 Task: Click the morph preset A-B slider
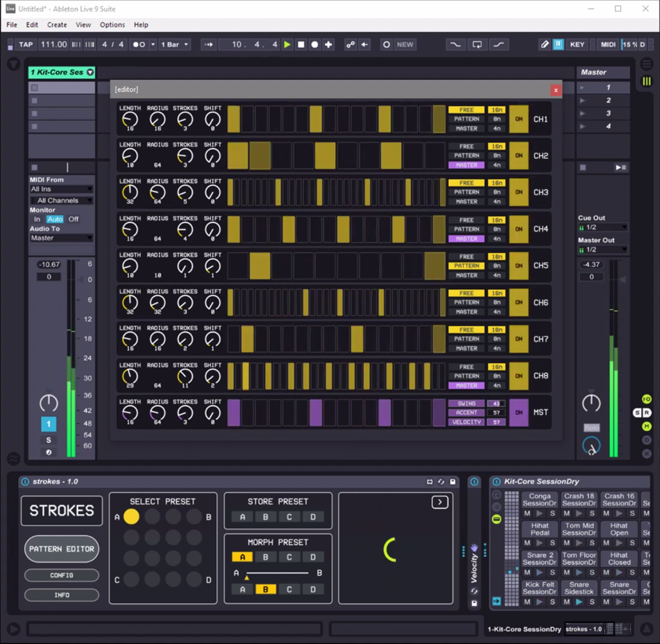(x=277, y=573)
